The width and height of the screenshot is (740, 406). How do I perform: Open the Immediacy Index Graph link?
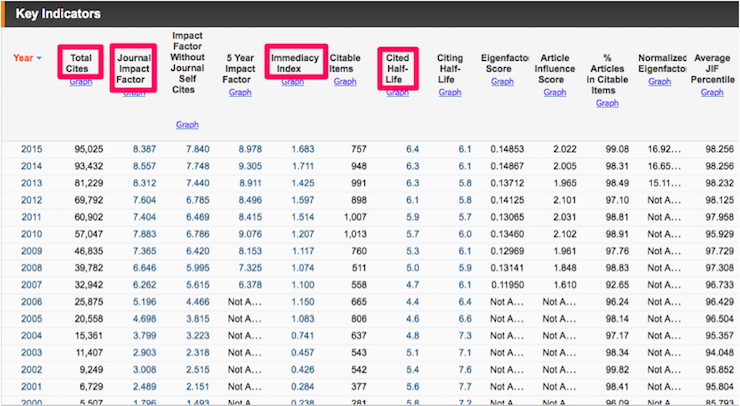point(293,82)
